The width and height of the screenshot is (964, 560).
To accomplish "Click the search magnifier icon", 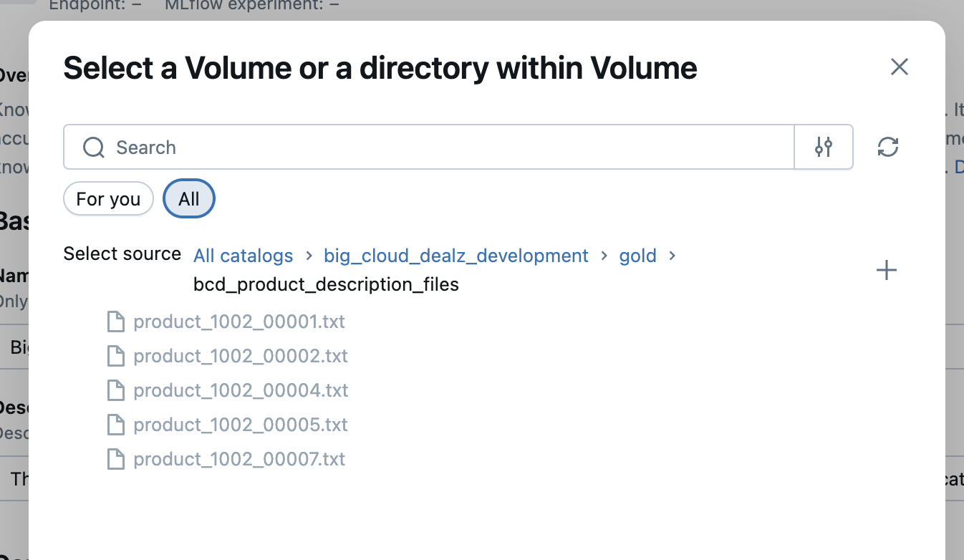I will point(94,148).
